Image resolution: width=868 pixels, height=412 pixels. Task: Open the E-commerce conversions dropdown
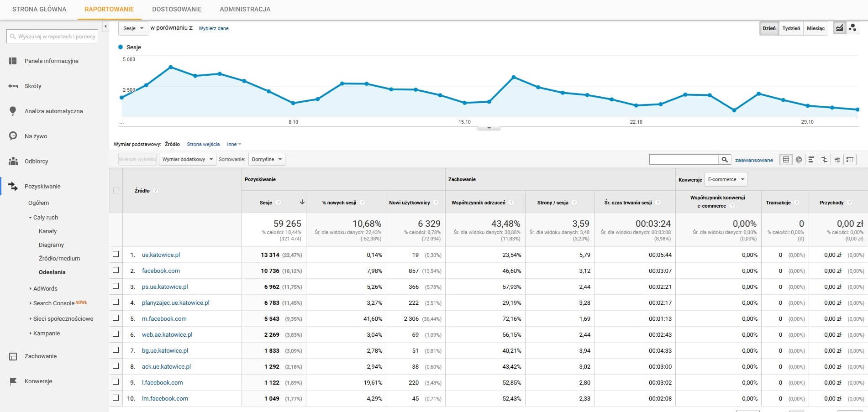click(726, 179)
